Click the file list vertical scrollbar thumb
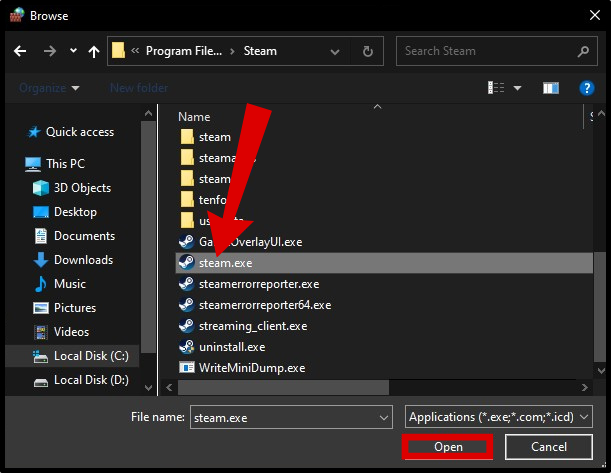 [600, 307]
